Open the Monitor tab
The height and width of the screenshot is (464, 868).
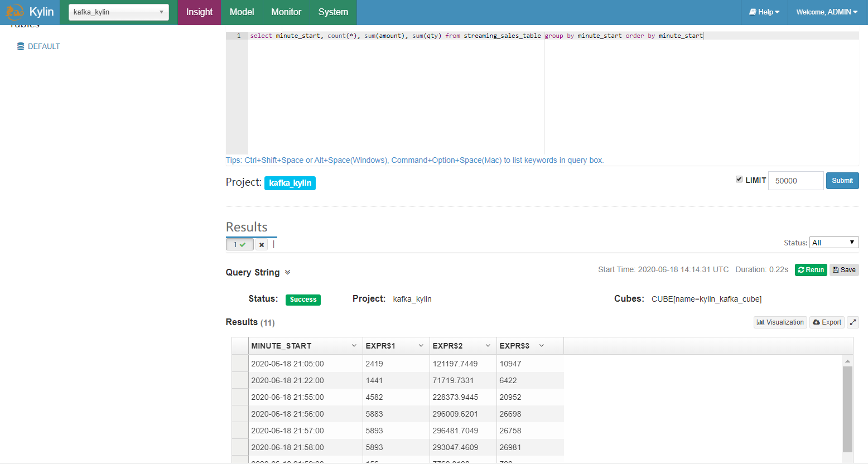coord(286,12)
